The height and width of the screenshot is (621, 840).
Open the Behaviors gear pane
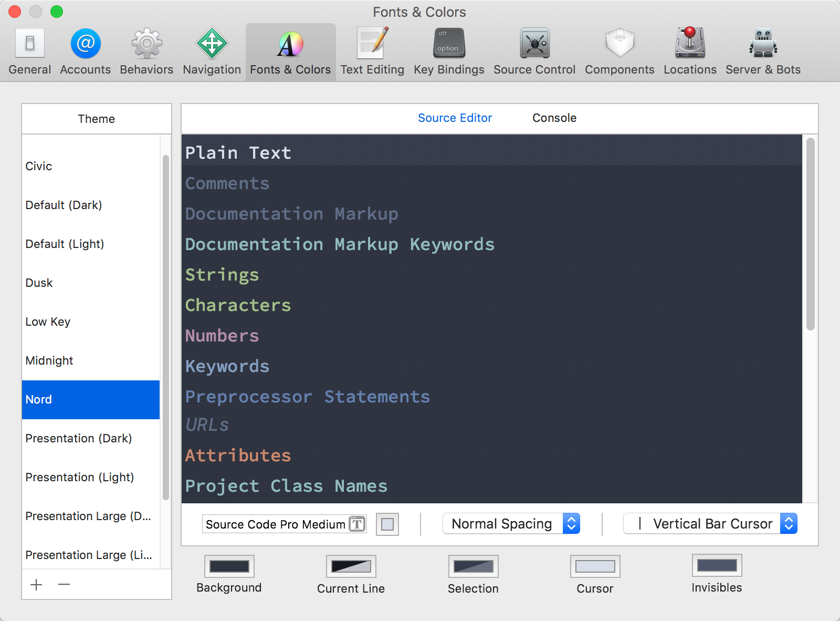146,52
